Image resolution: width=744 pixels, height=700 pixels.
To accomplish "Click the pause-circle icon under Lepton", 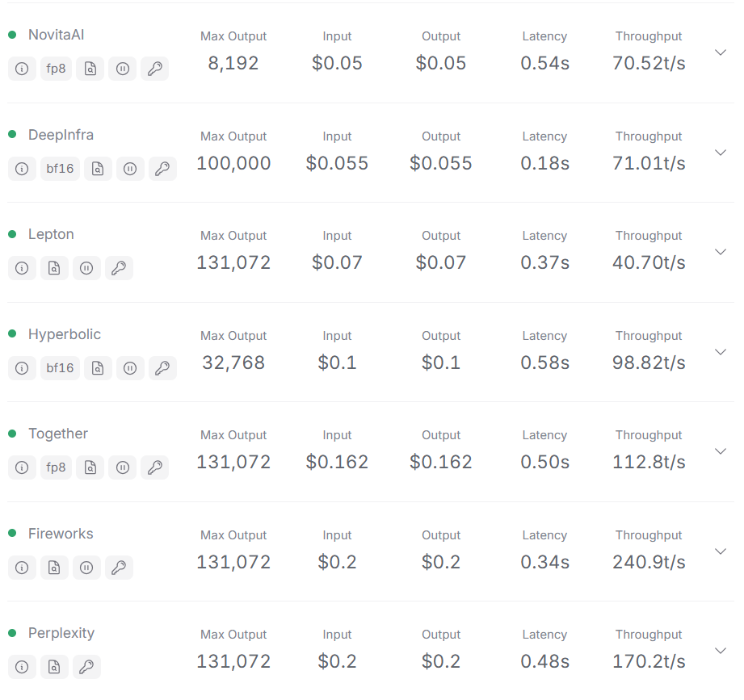I will pyautogui.click(x=86, y=268).
